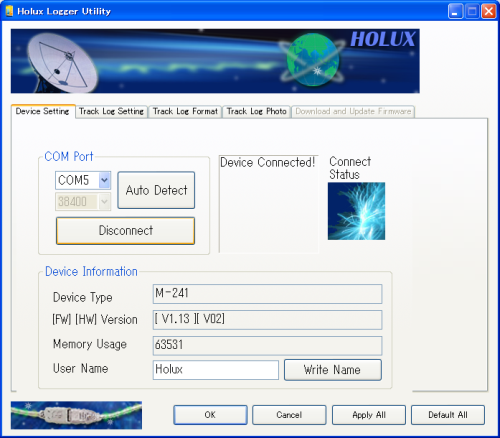Open the COM5 port dropdown

tap(104, 180)
